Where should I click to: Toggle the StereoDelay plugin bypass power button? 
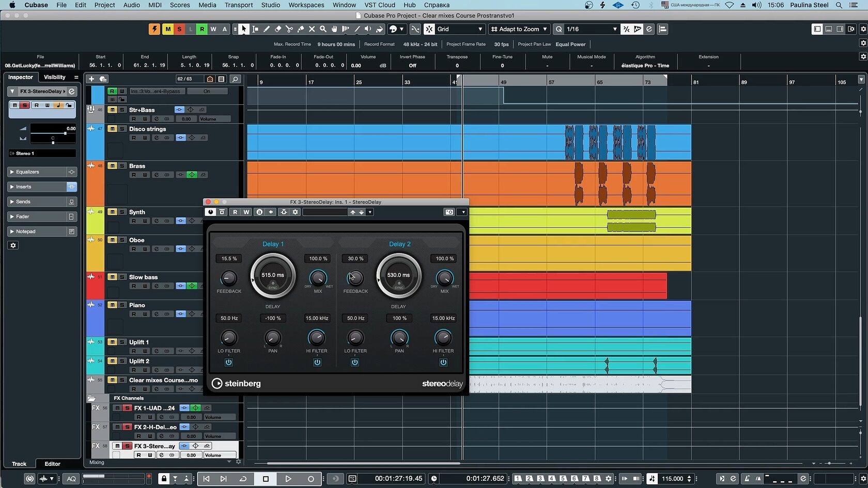point(210,212)
